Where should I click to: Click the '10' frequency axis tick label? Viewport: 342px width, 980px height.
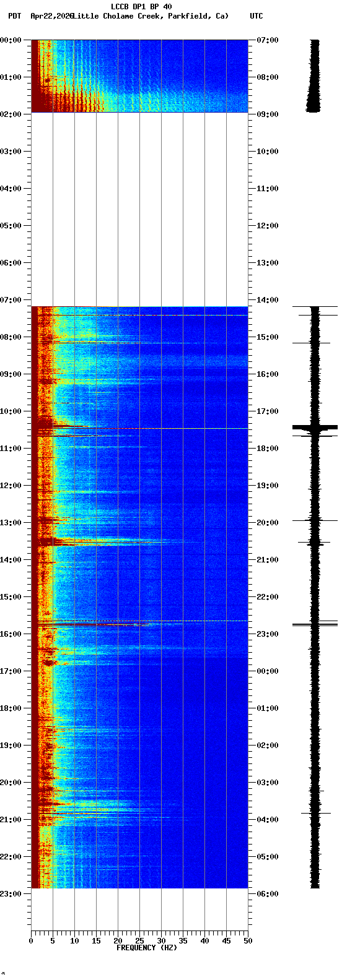pos(74,940)
